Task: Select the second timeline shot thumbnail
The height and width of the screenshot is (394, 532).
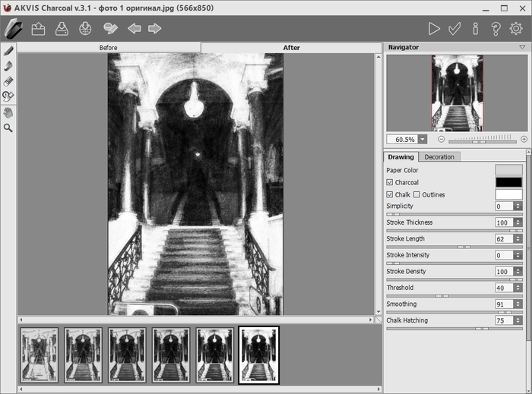Action: click(x=83, y=355)
